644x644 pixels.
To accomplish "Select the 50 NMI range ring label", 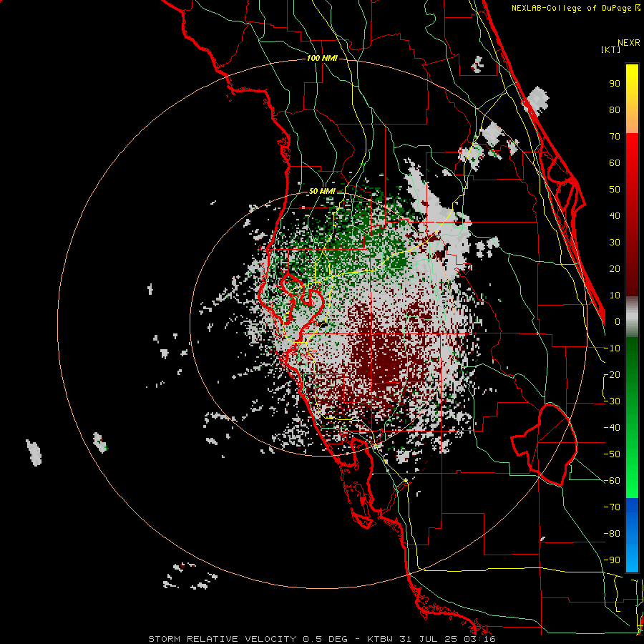I will point(321,191).
